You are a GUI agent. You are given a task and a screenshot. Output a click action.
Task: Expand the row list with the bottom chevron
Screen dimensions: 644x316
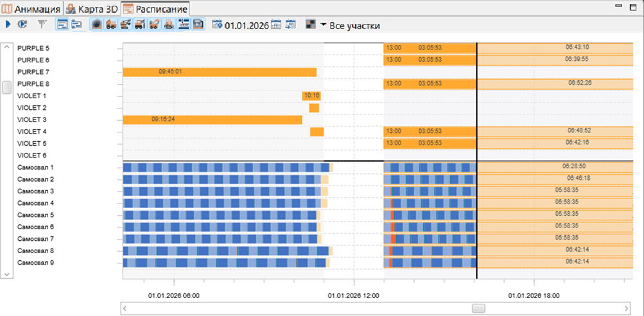click(7, 273)
